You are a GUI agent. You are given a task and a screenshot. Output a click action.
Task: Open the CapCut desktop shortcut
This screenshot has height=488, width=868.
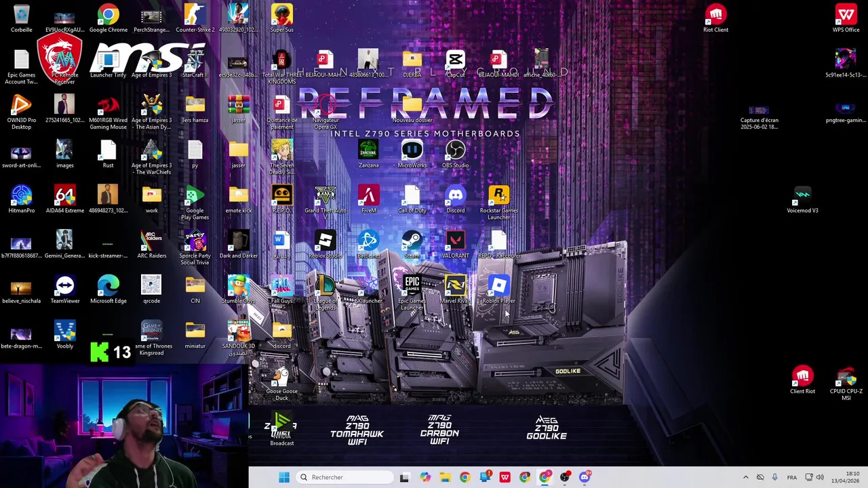455,64
